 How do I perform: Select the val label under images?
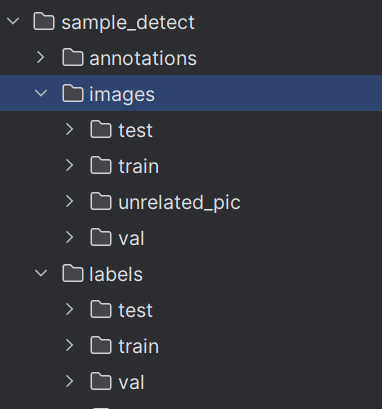point(131,238)
